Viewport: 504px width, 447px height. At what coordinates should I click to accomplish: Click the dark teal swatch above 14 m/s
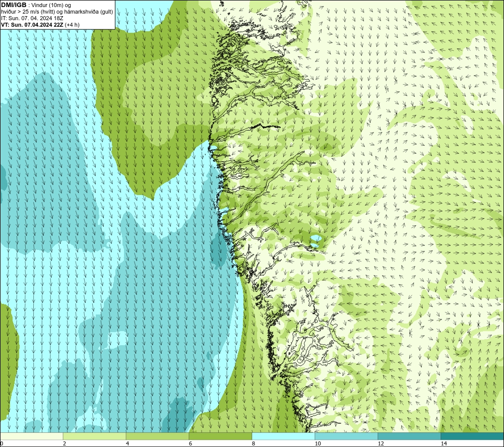[473, 436]
